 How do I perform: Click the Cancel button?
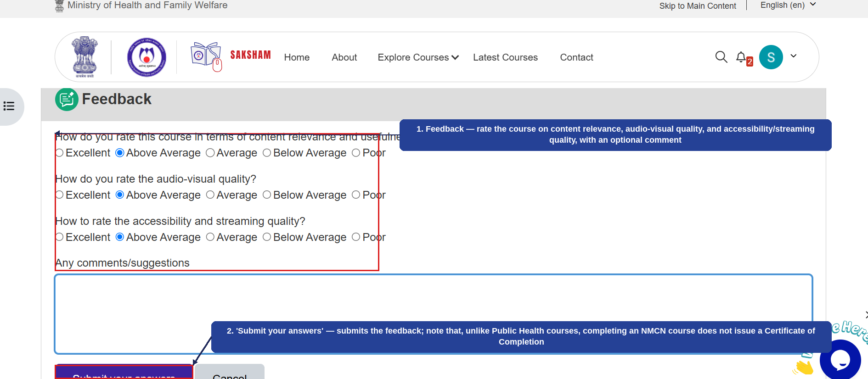click(x=230, y=373)
